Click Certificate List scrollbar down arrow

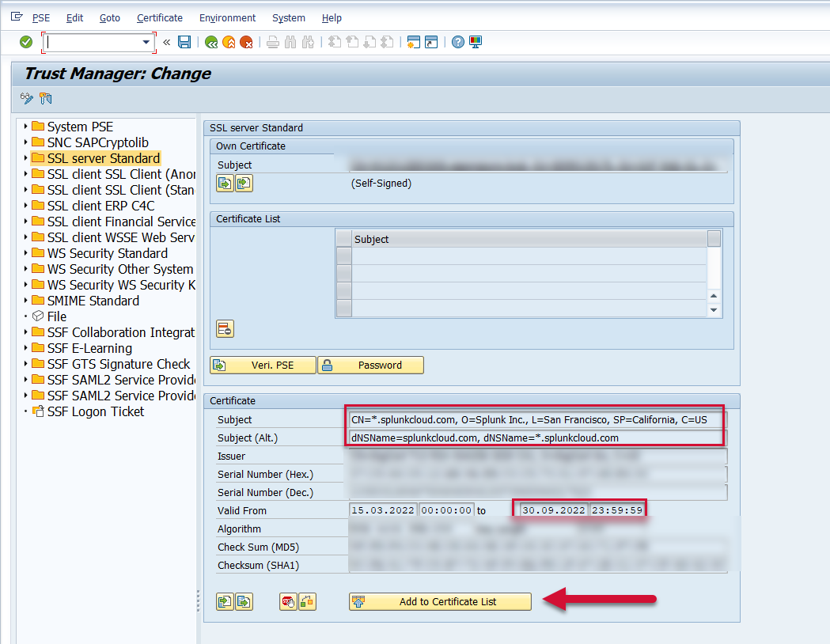pyautogui.click(x=714, y=311)
